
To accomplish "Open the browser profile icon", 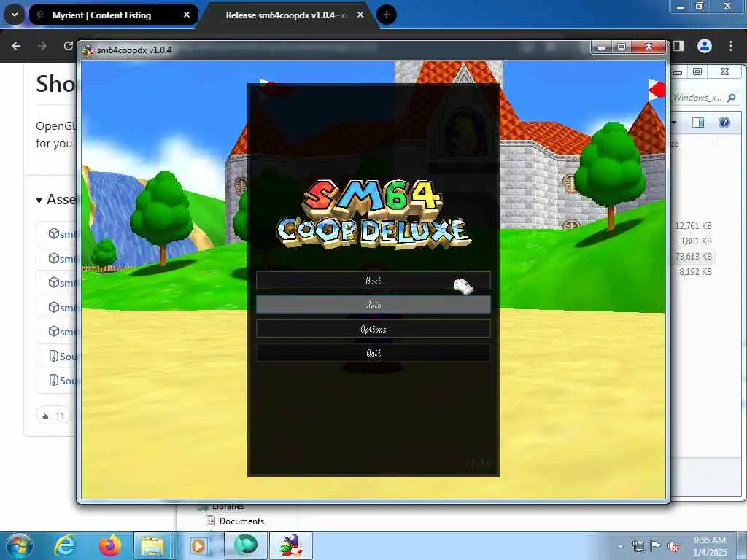I will (705, 46).
